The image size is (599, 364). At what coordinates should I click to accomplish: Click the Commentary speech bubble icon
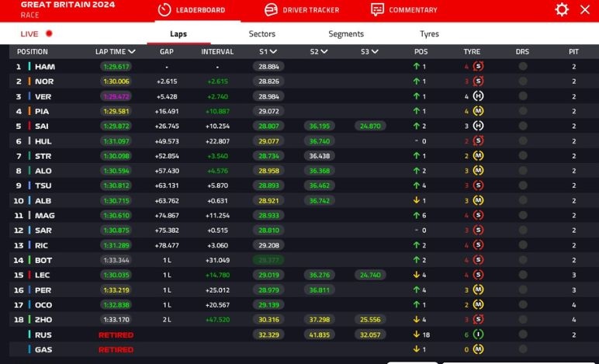[377, 10]
